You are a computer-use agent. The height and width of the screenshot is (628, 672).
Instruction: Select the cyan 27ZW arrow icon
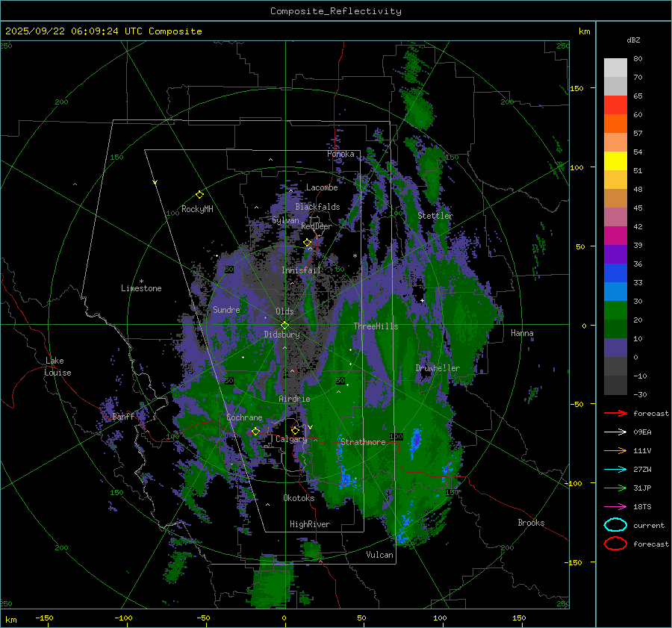click(x=615, y=469)
